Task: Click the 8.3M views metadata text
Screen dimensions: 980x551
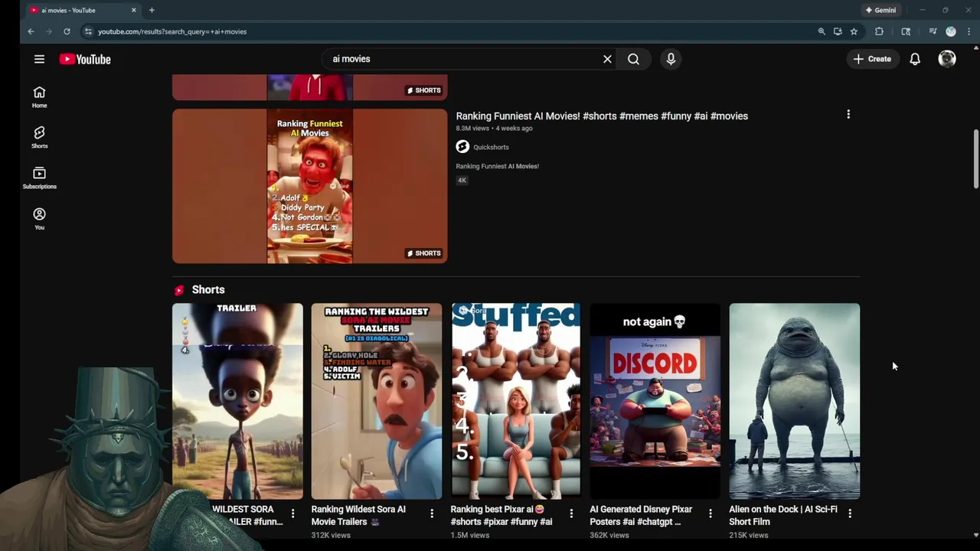Action: [x=472, y=129]
